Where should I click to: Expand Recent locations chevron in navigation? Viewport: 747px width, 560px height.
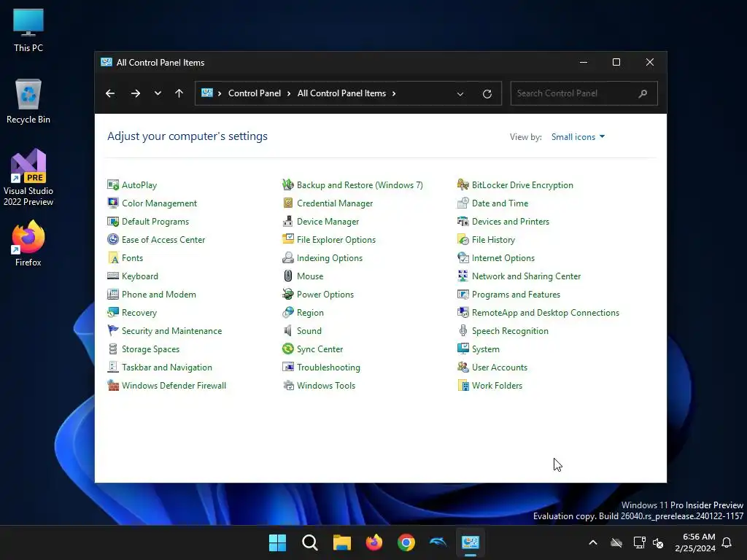click(x=158, y=93)
